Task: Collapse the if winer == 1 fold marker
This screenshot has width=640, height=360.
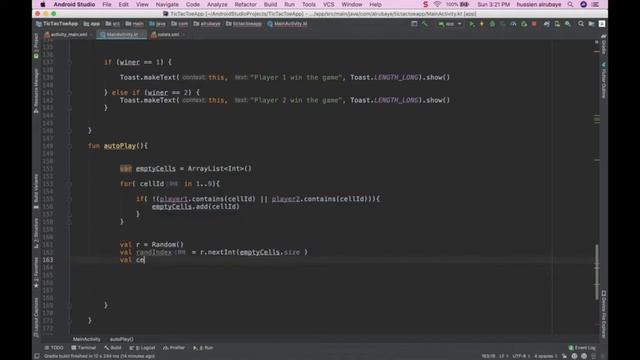Action: (69, 62)
